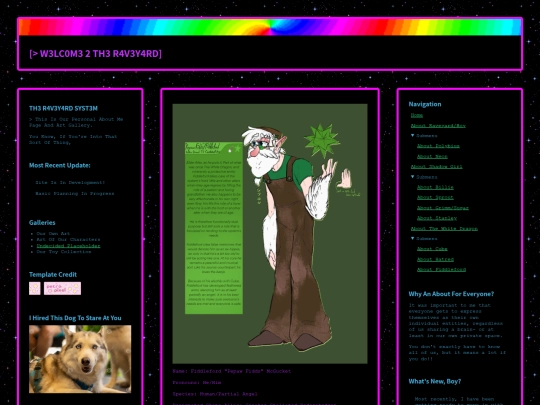Click the Species: Human/Partial Angel line
Screen dimensions: 540x405
215,394
